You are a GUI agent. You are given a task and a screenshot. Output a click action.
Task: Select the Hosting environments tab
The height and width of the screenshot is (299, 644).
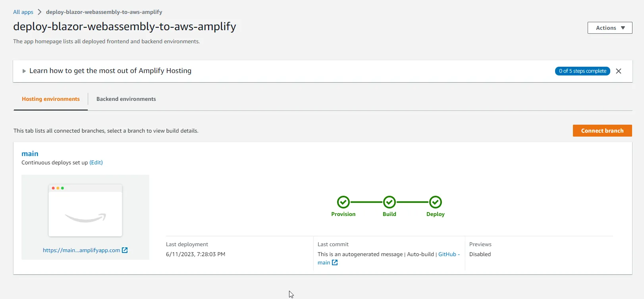[x=50, y=99]
